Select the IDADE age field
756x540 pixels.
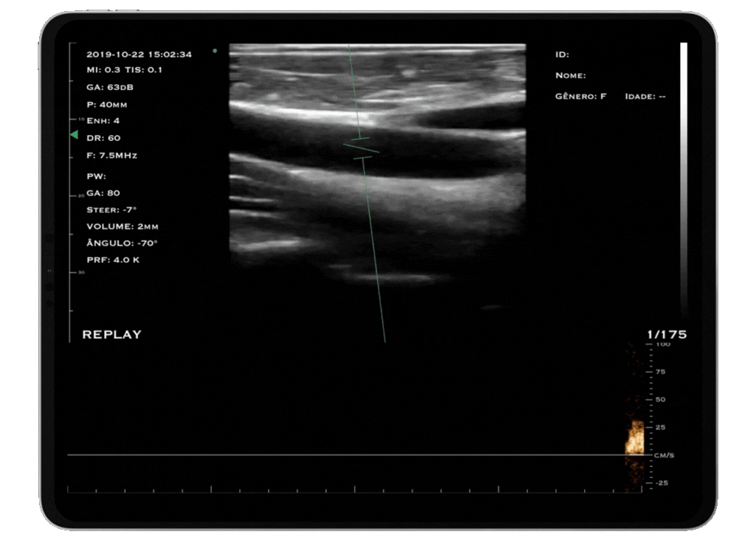[x=645, y=97]
